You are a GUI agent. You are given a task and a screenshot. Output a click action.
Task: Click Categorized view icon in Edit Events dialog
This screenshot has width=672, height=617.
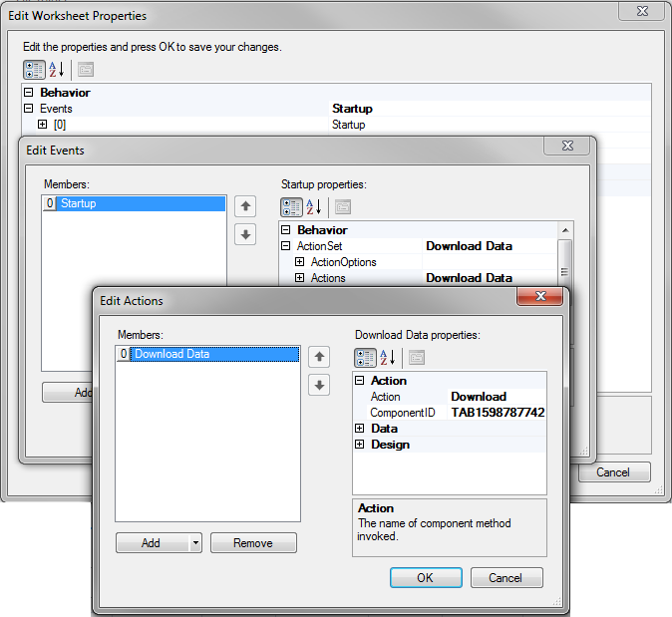(x=291, y=207)
